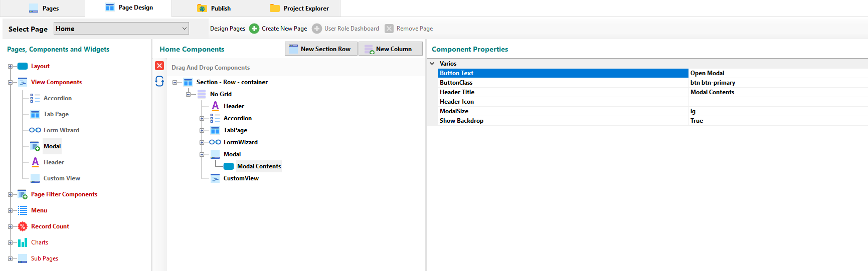Open the Select Page dropdown

pyautogui.click(x=184, y=29)
